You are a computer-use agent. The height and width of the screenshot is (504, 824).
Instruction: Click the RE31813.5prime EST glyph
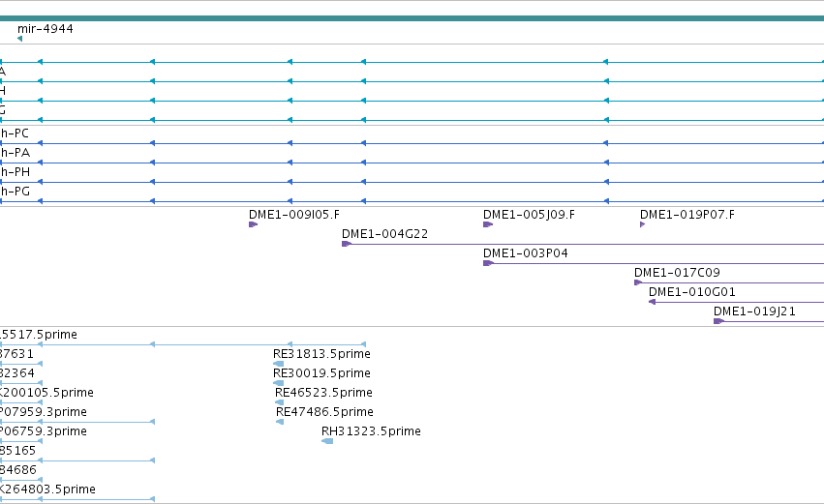[x=279, y=364]
